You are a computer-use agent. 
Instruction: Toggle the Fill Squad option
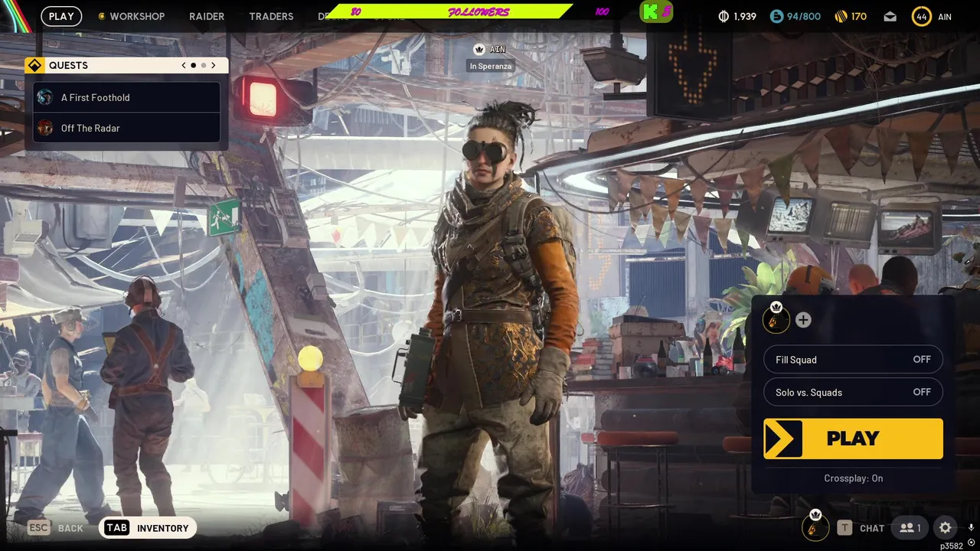pos(853,360)
